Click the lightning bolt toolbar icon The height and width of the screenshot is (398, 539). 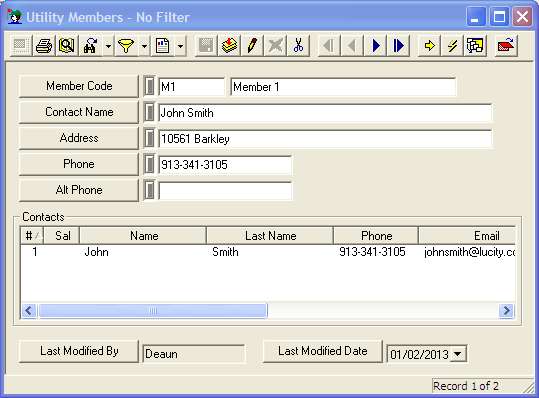[x=452, y=46]
